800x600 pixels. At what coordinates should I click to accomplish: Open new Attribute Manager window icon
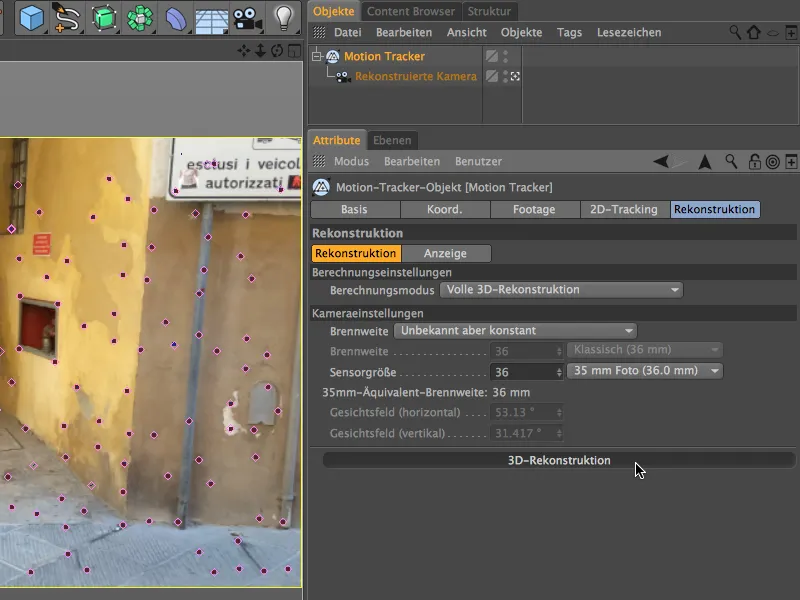(x=791, y=162)
